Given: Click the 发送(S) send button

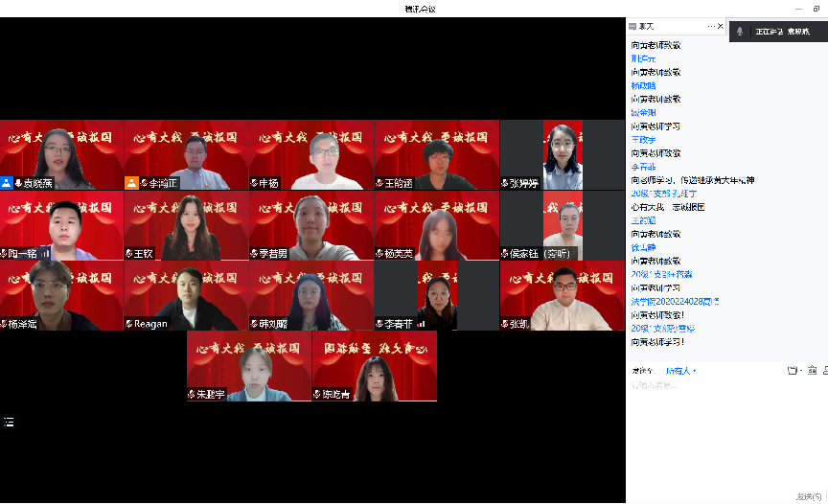Looking at the screenshot, I should [x=808, y=496].
